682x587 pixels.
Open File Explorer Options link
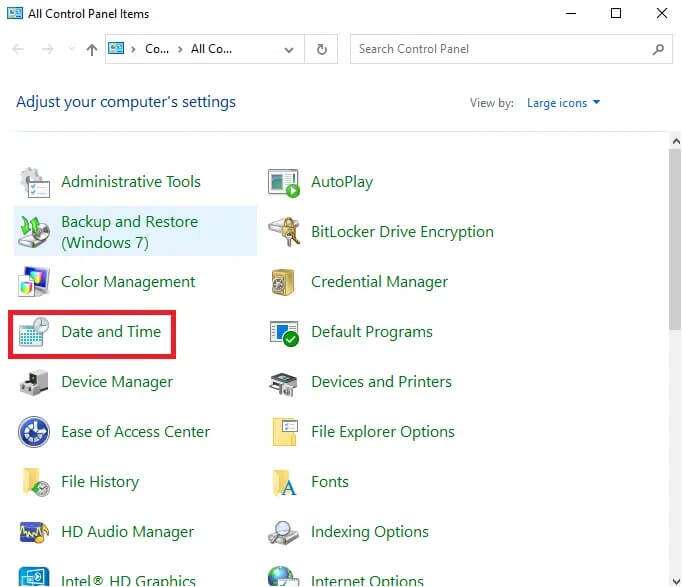383,432
